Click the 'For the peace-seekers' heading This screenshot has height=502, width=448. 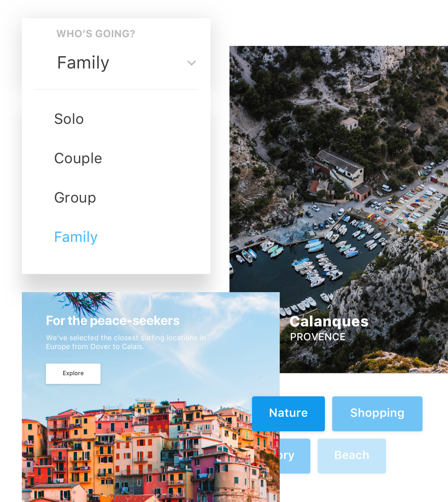tap(113, 321)
